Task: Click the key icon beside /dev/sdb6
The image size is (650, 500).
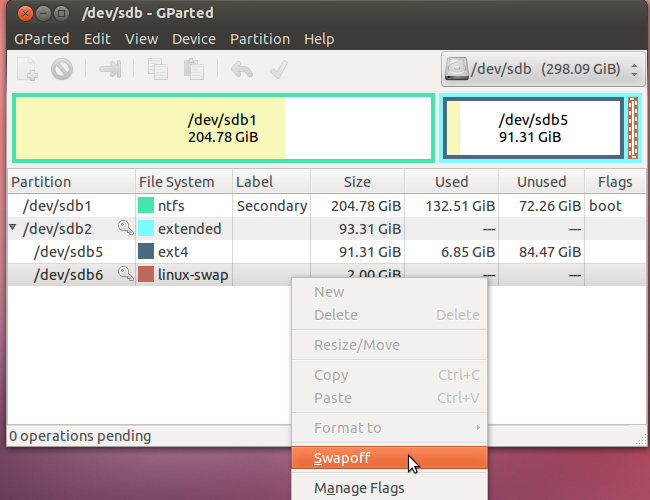Action: coord(125,274)
